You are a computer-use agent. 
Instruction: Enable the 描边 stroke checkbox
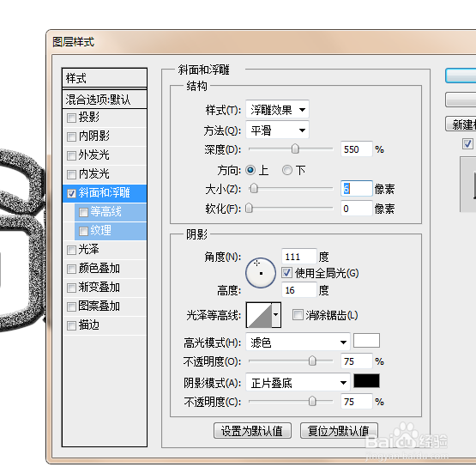coord(71,325)
